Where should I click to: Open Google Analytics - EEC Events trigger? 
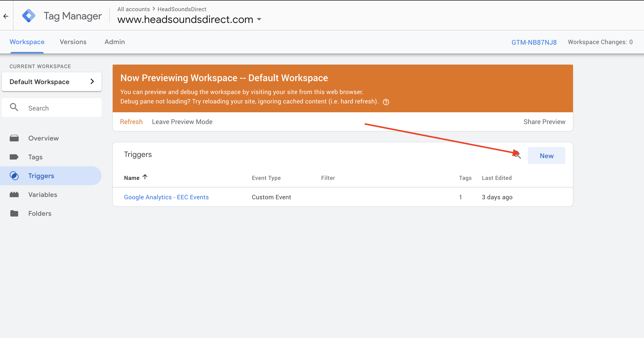[x=166, y=197]
